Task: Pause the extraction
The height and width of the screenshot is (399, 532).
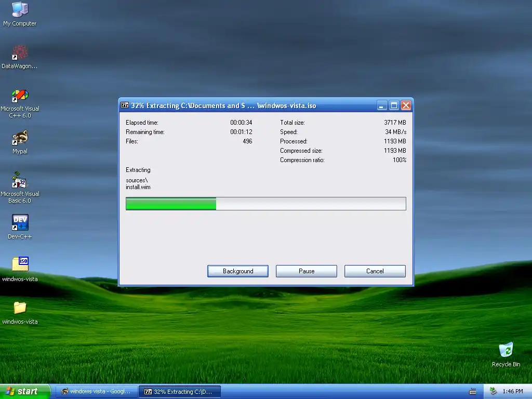Action: (307, 271)
